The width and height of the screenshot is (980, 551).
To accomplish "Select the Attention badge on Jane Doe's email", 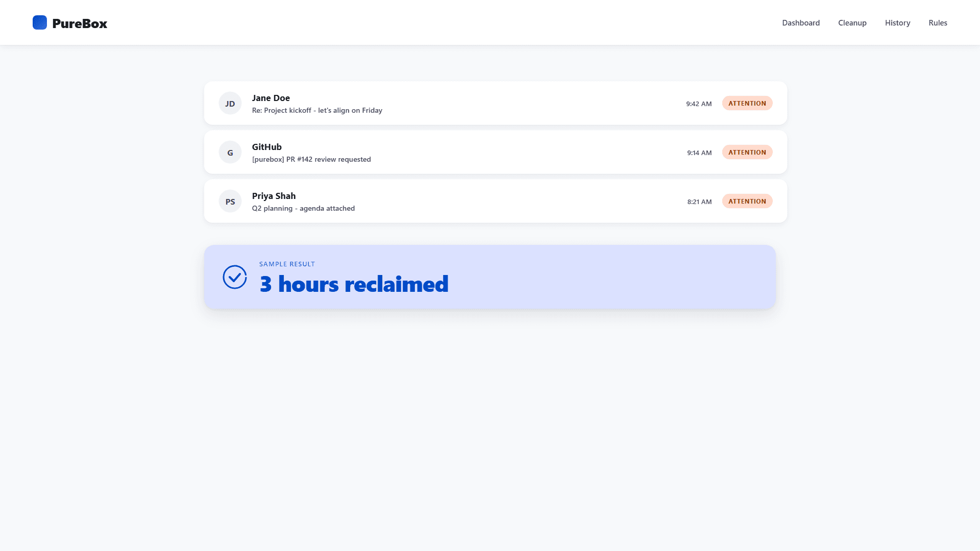I will pos(747,103).
